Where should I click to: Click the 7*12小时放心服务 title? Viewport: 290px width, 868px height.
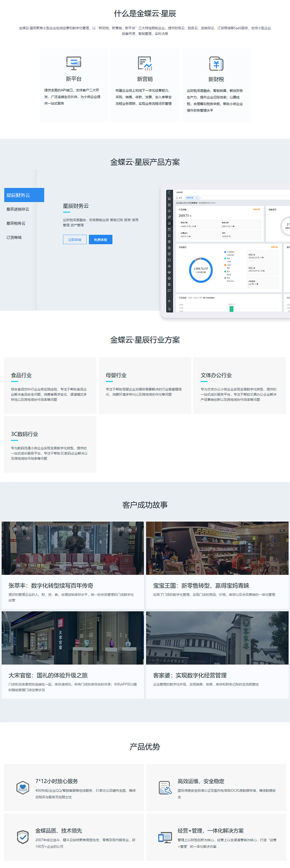[x=57, y=781]
